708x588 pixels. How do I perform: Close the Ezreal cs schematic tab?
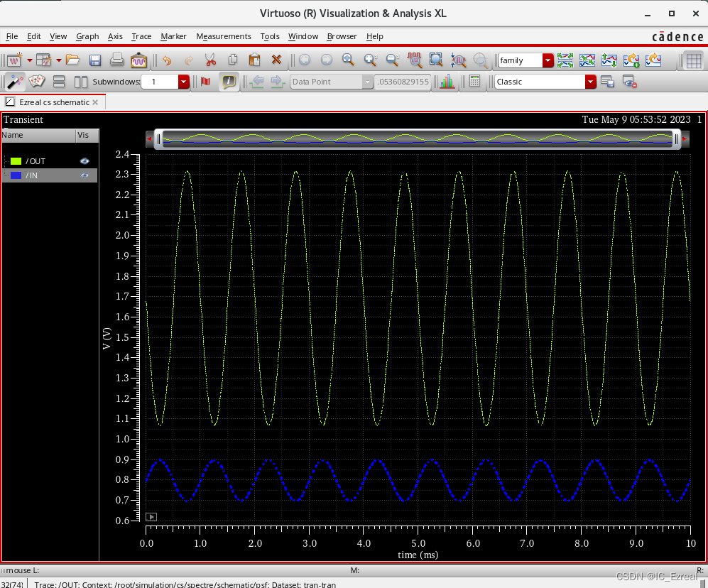[x=96, y=102]
